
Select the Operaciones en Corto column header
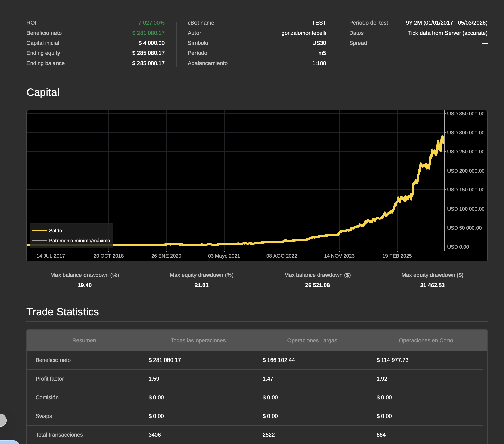pyautogui.click(x=426, y=340)
